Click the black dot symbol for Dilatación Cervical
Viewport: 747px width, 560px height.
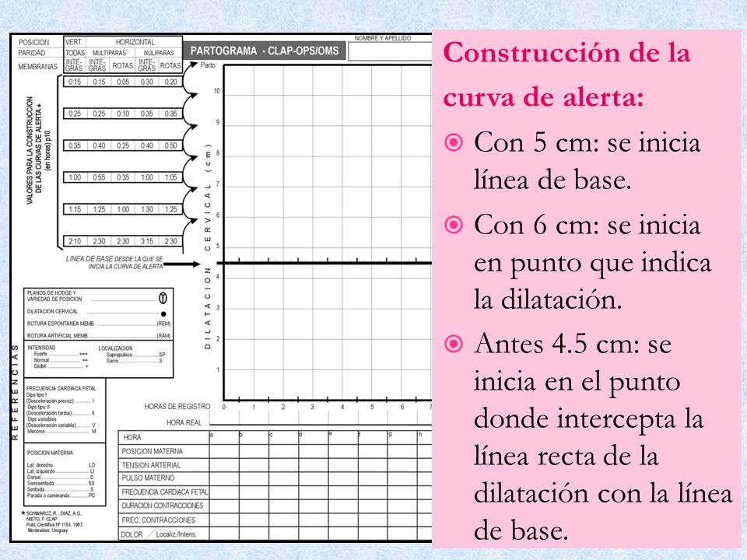pos(163,313)
